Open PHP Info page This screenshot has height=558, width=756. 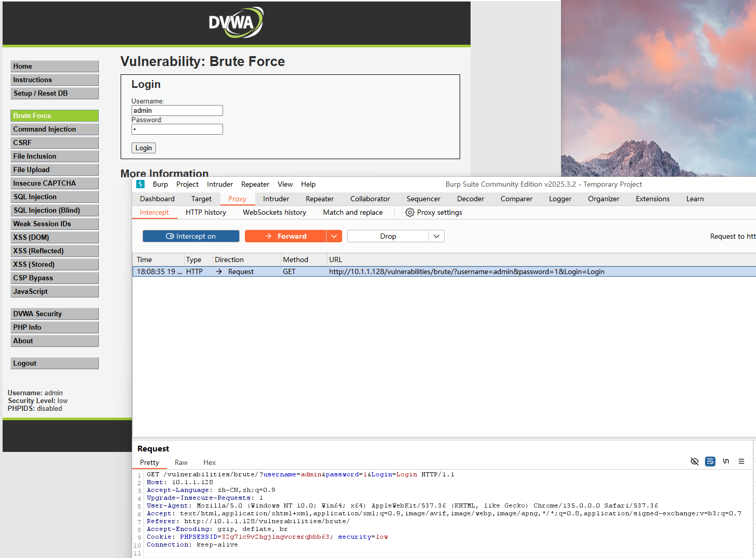[x=55, y=327]
